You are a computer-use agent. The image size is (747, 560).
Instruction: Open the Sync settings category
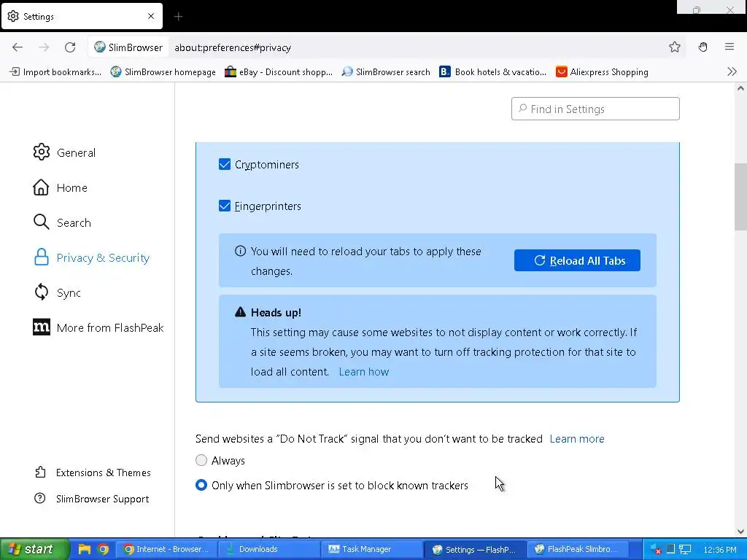(x=57, y=292)
